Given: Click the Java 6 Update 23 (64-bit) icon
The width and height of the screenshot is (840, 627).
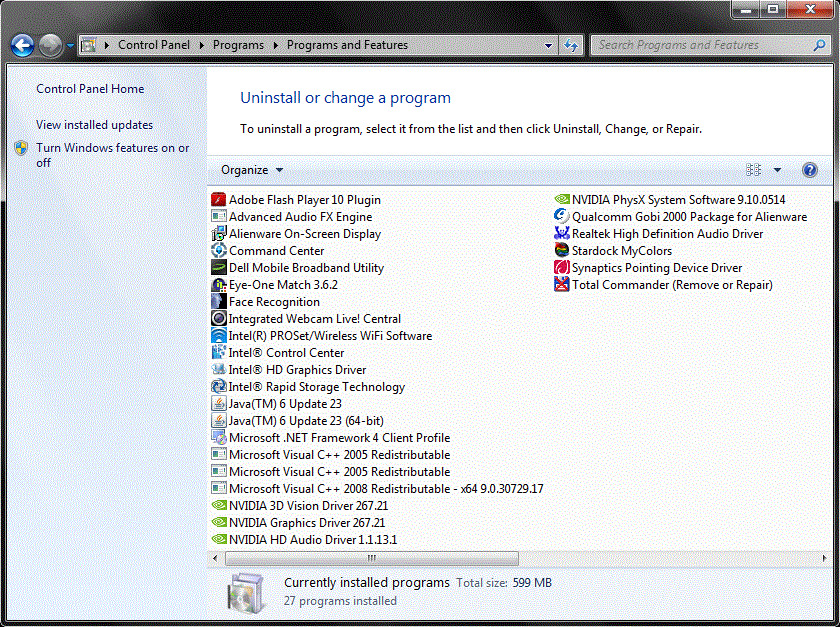Looking at the screenshot, I should click(219, 421).
